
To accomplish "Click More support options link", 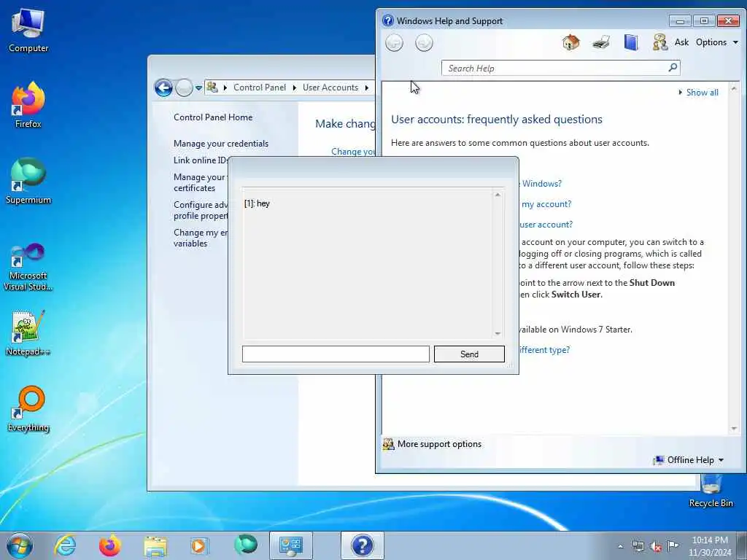I will (439, 444).
